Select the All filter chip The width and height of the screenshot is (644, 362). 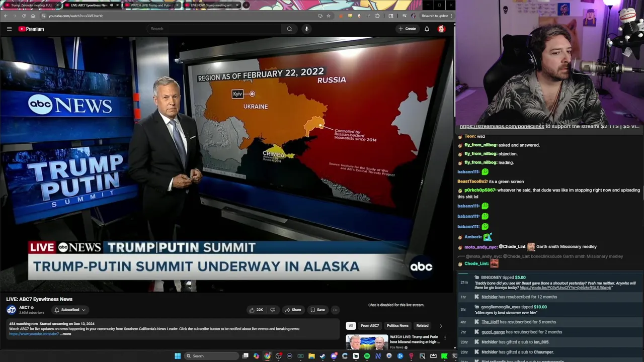[351, 326]
